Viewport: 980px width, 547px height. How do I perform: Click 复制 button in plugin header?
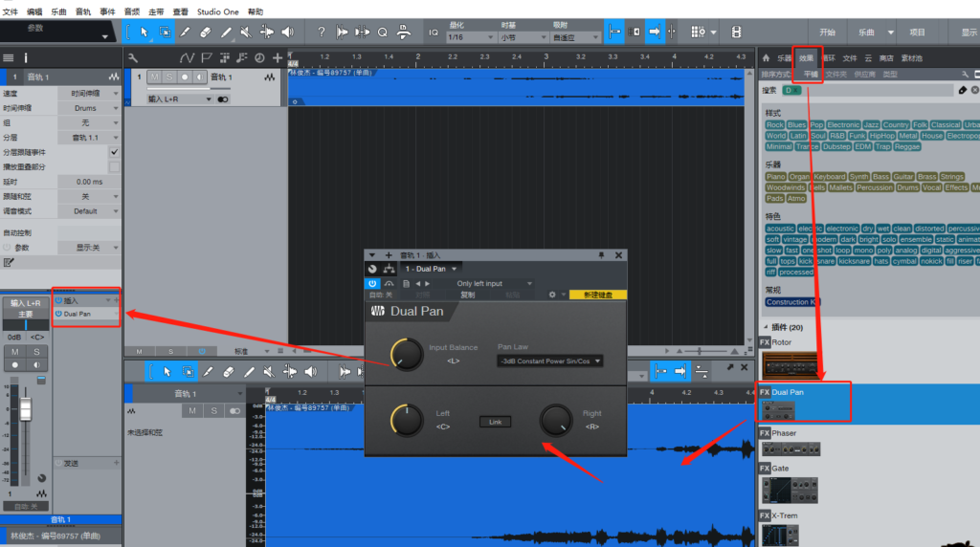pos(467,295)
